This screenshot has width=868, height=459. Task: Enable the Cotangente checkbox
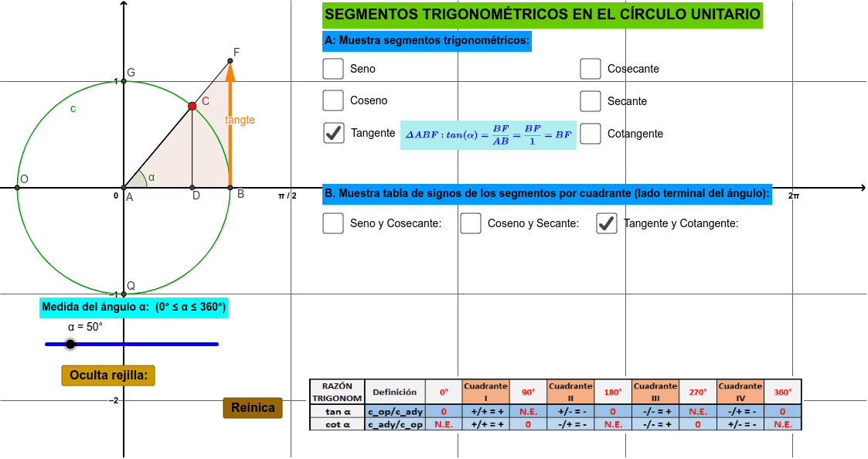click(x=591, y=133)
